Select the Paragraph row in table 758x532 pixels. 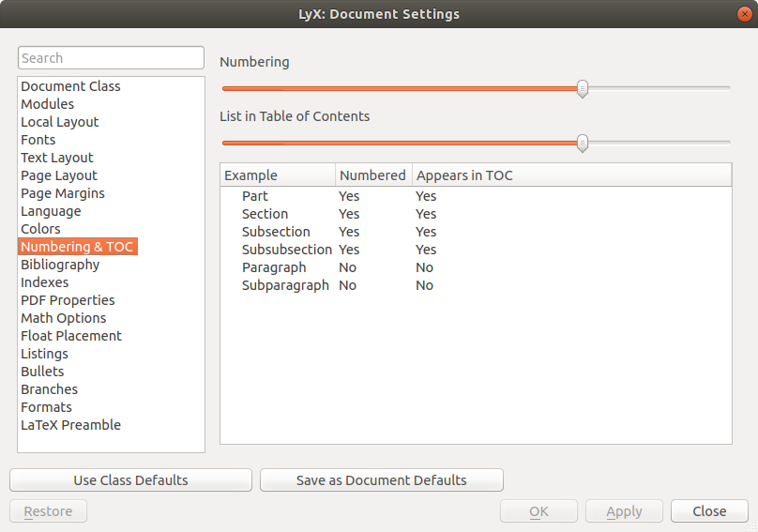[274, 267]
